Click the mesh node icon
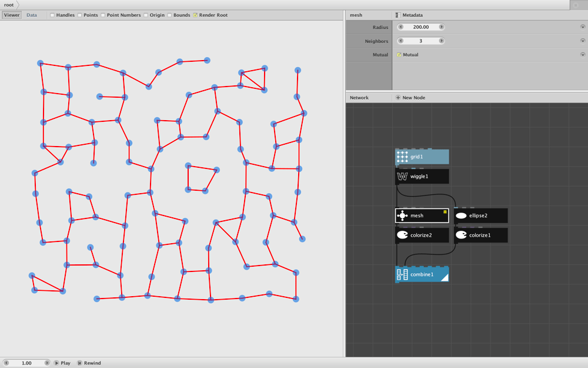The width and height of the screenshot is (588, 368). pyautogui.click(x=402, y=216)
